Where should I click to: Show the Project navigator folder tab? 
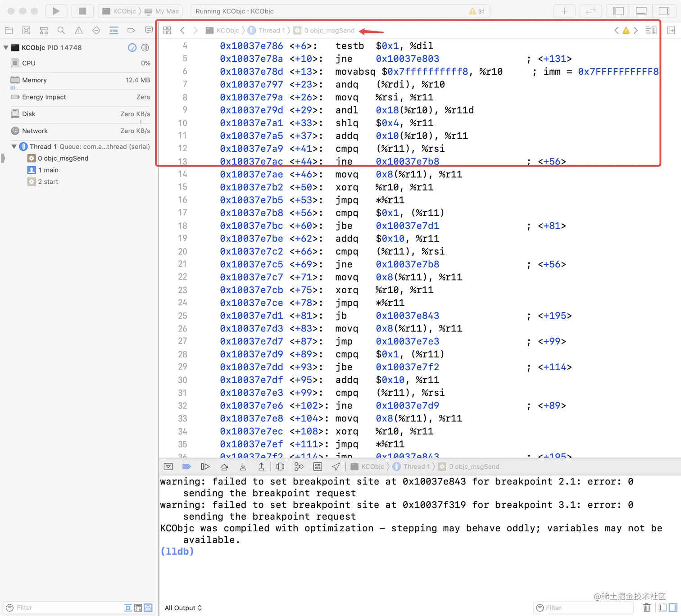pyautogui.click(x=9, y=31)
